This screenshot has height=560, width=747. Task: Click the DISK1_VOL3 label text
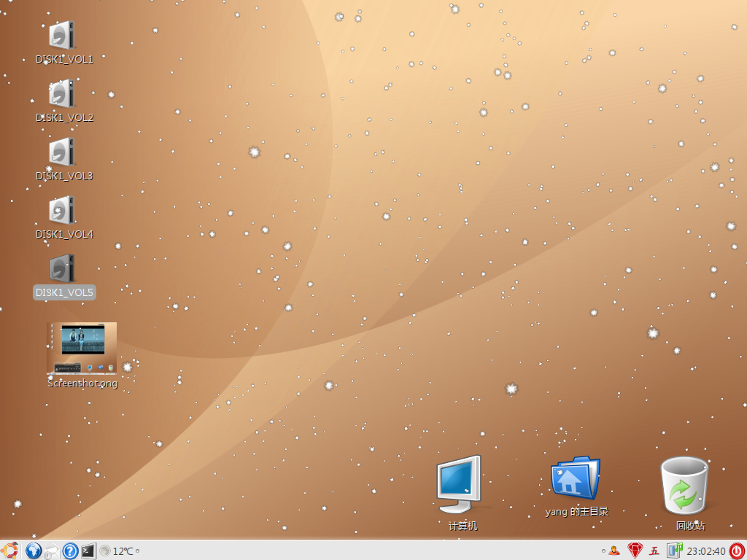(64, 176)
